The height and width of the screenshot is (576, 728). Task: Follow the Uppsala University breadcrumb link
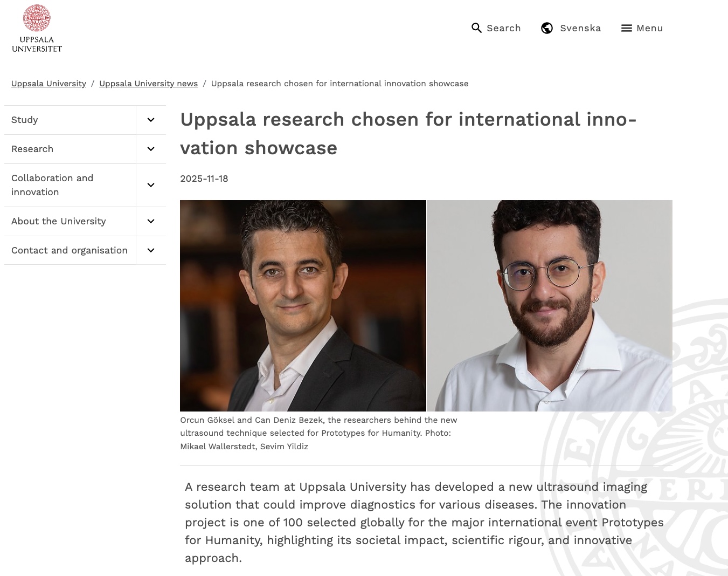48,84
